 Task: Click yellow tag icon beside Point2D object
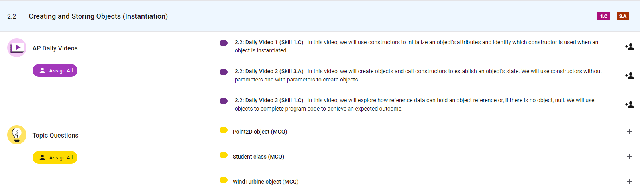click(224, 130)
